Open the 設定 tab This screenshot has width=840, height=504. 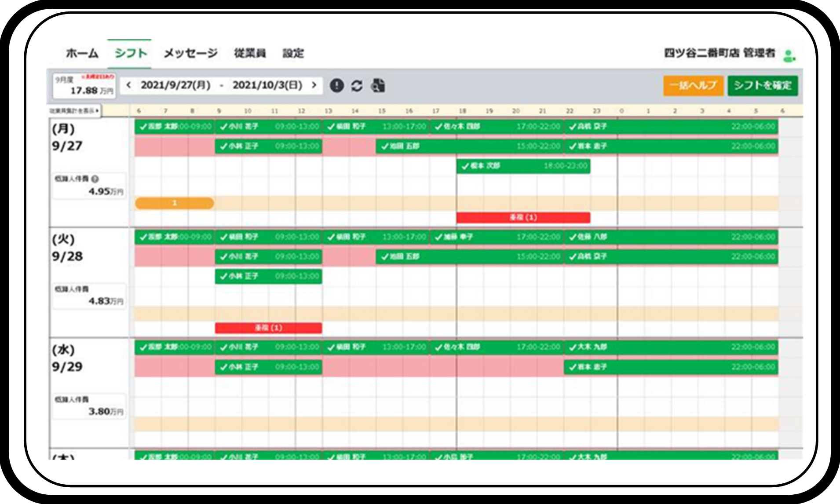click(x=293, y=54)
